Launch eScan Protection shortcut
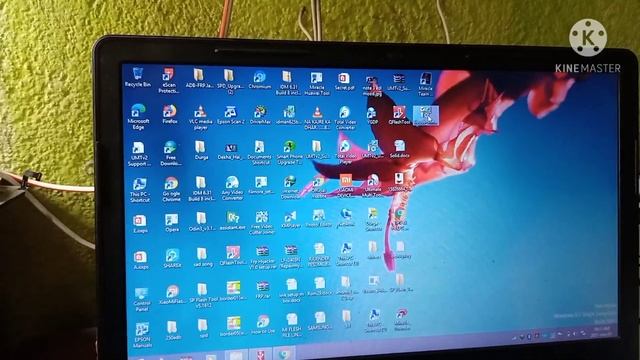The width and height of the screenshot is (640, 360). pos(169,81)
